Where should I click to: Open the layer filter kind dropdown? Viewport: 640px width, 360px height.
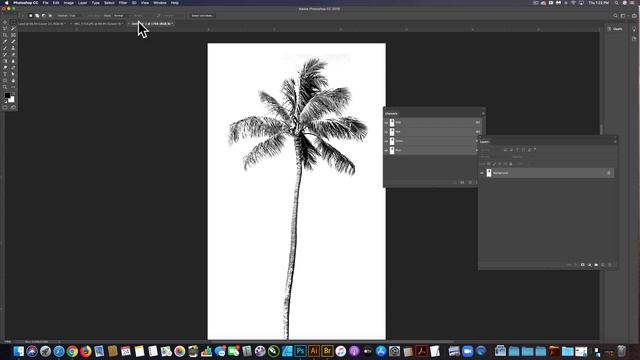(491, 150)
